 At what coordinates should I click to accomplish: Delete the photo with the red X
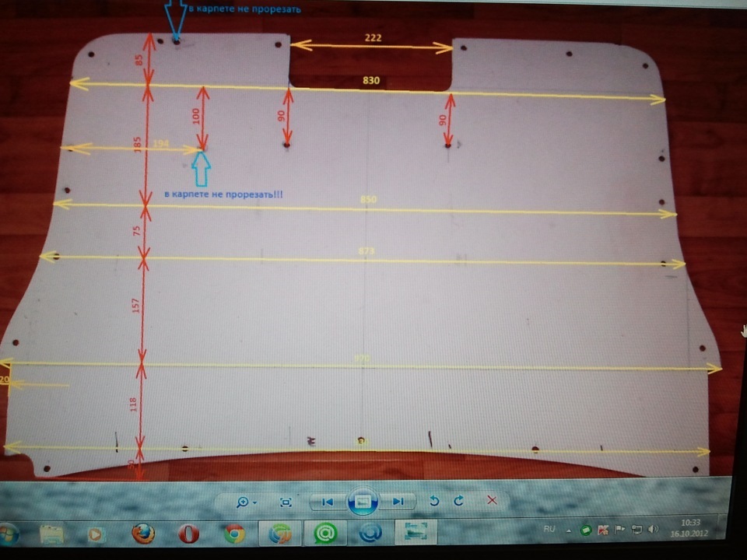tap(492, 500)
